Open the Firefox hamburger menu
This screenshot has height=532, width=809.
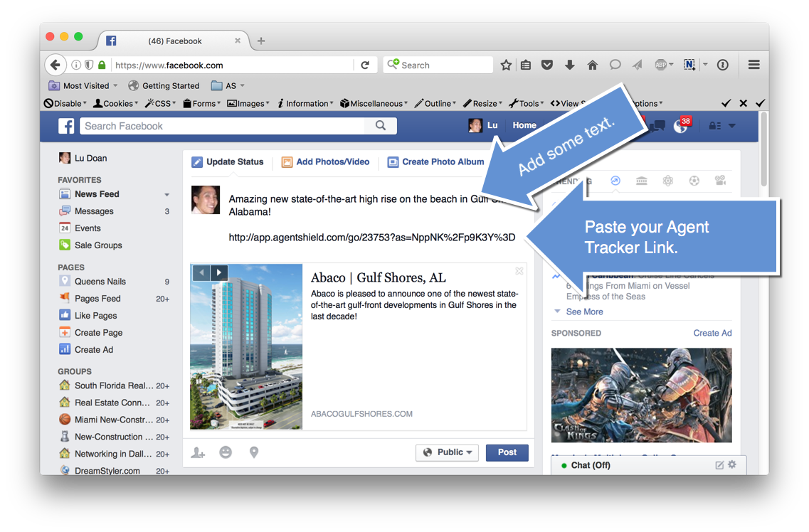click(754, 65)
